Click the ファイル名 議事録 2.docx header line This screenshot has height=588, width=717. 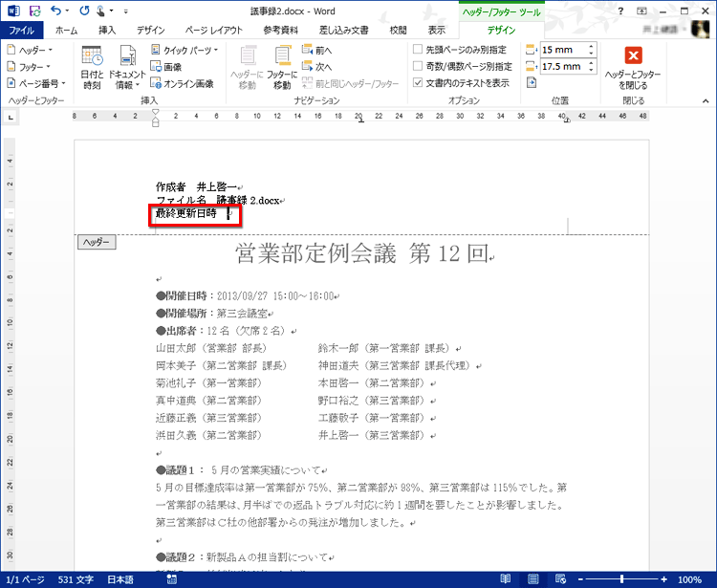[x=220, y=200]
